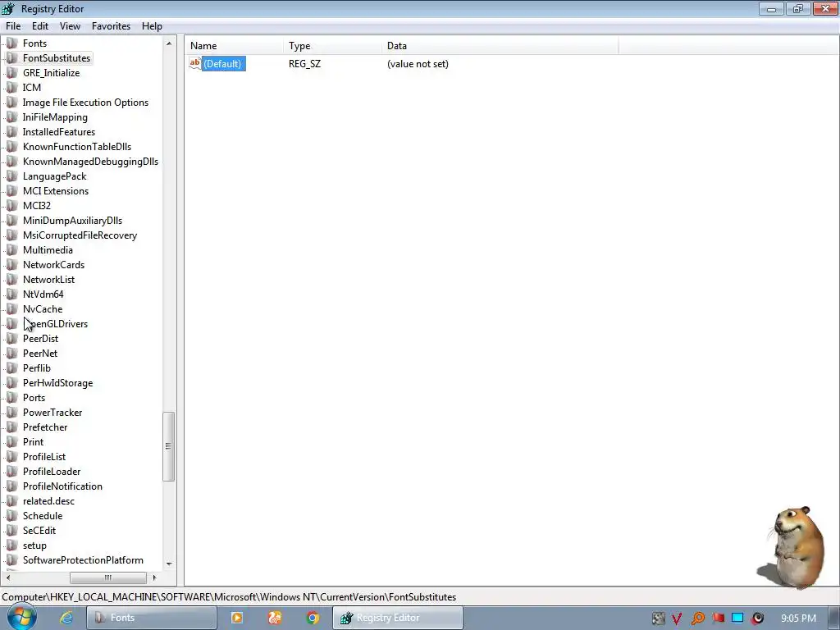The width and height of the screenshot is (840, 630).
Task: Launch Internet Explorer from the taskbar
Action: click(66, 618)
